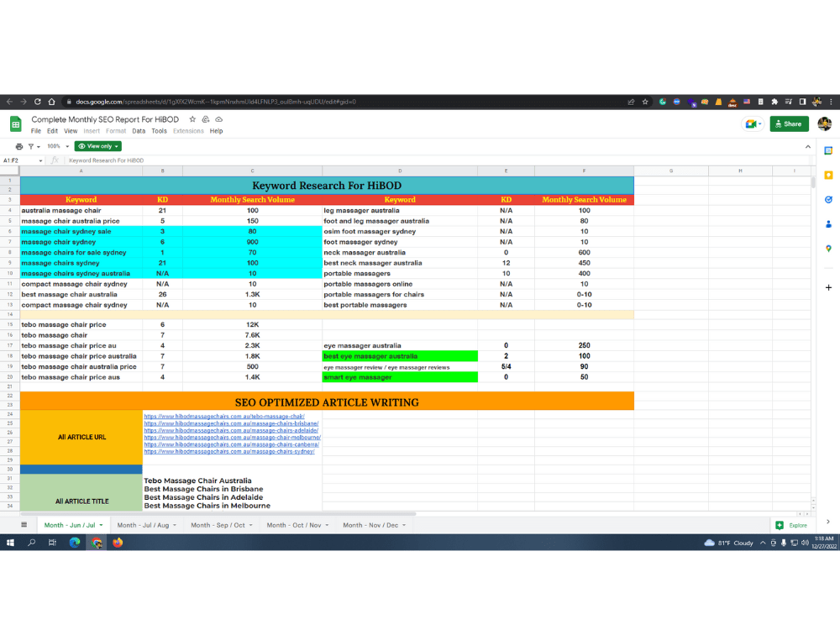Image resolution: width=840 pixels, height=630 pixels.
Task: Click the Google Sheets home icon
Action: click(x=15, y=124)
